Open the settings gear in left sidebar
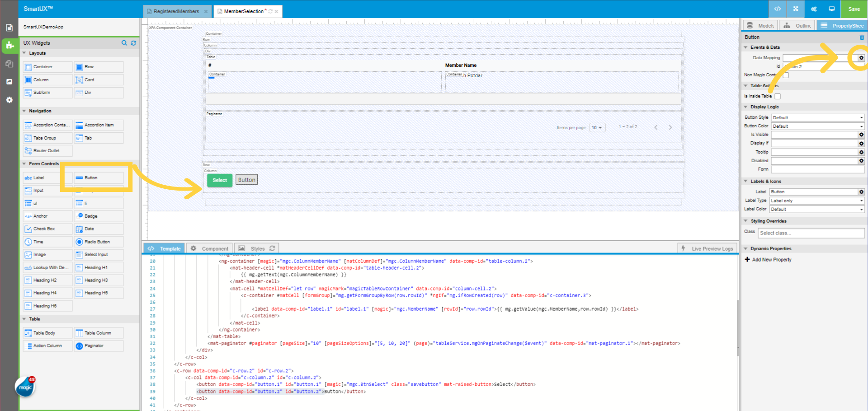 9,100
